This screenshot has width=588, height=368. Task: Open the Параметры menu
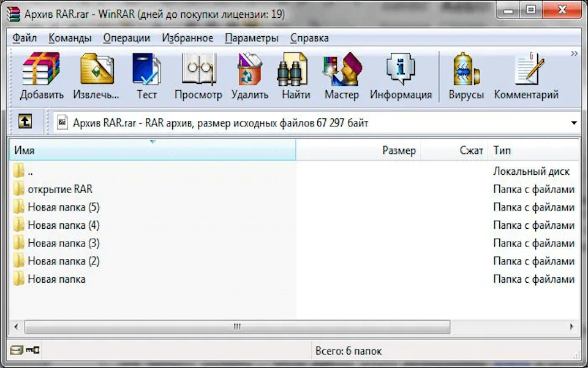point(252,38)
